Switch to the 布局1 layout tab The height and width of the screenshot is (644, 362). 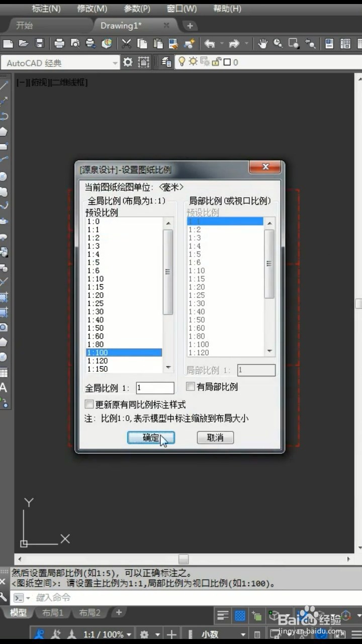coord(53,612)
